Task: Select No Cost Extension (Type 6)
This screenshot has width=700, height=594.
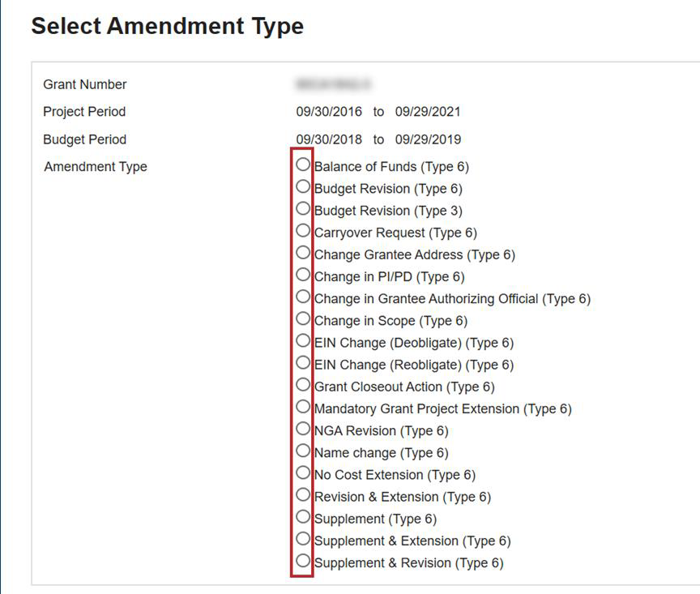Action: (x=303, y=472)
